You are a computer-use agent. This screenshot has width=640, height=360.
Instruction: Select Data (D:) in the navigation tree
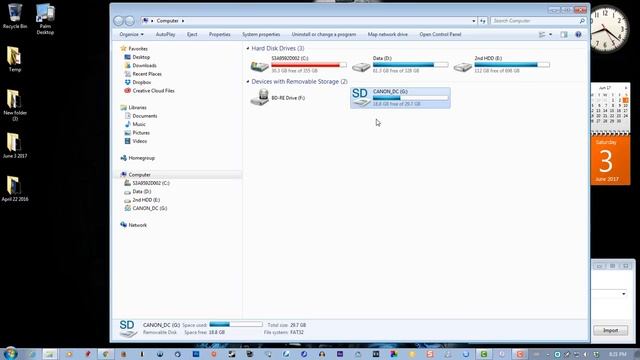[x=142, y=191]
